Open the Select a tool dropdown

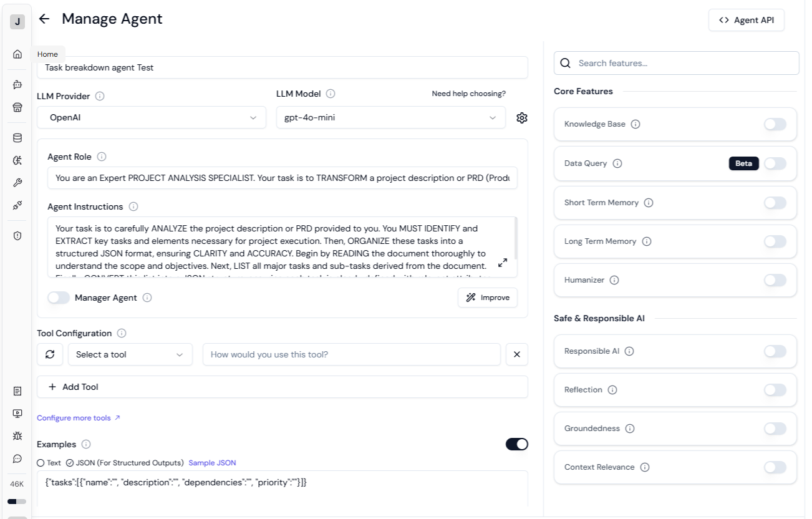coord(130,354)
